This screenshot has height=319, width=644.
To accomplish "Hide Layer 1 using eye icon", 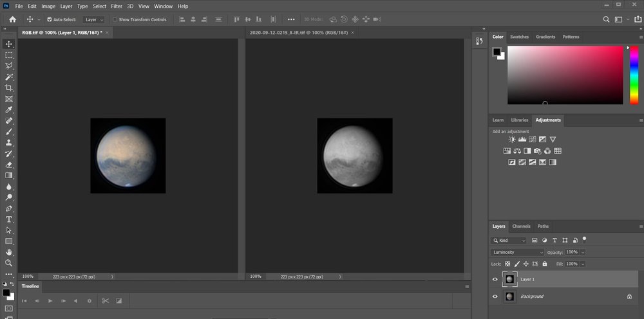I will click(x=495, y=279).
